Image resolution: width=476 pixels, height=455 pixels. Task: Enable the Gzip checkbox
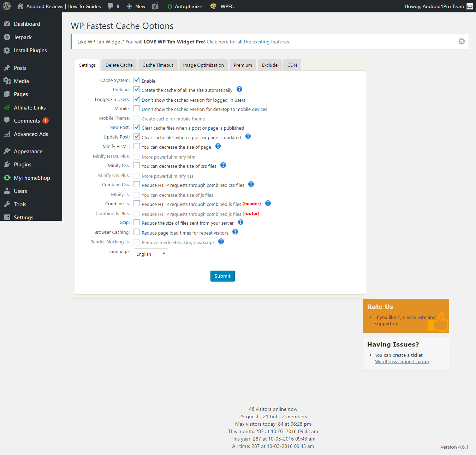tap(137, 222)
